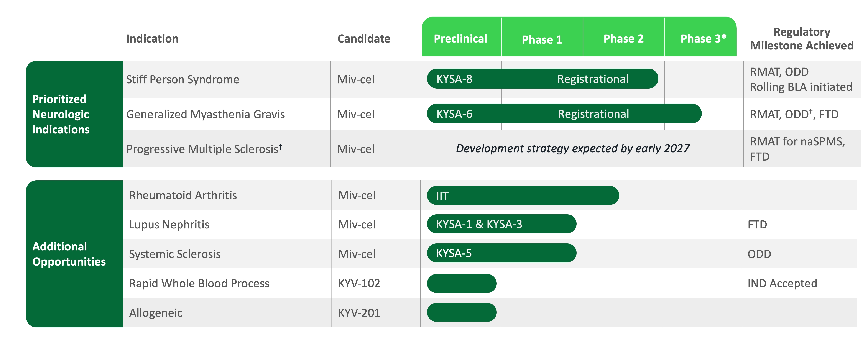Screen dimensions: 868x345
Task: Click the KYV-102 preclinical bar
Action: click(462, 283)
